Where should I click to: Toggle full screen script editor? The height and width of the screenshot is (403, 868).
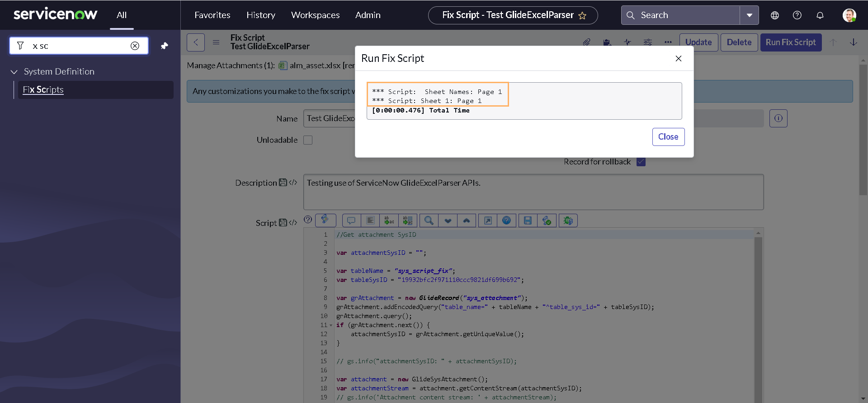click(488, 220)
